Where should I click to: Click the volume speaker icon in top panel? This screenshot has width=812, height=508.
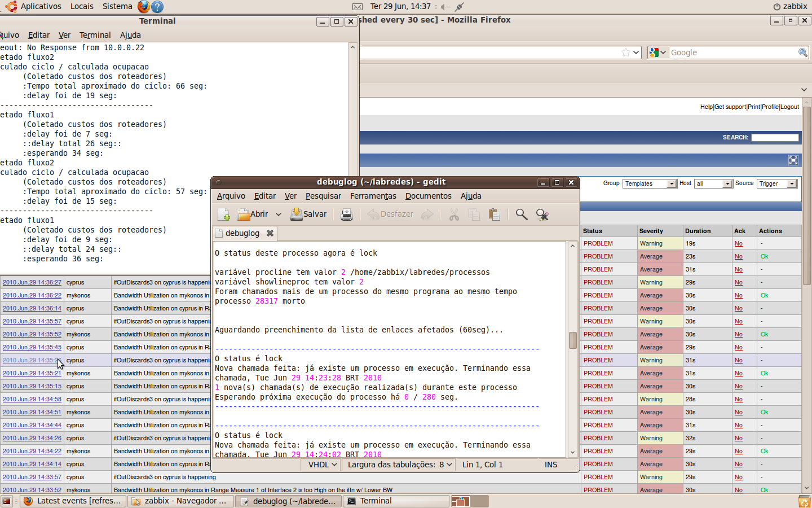click(x=445, y=7)
